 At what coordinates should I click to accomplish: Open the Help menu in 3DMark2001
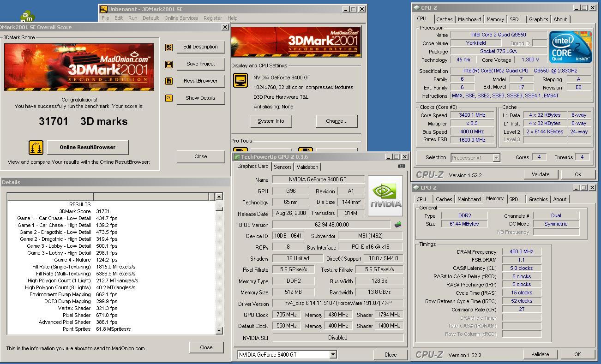coord(233,18)
